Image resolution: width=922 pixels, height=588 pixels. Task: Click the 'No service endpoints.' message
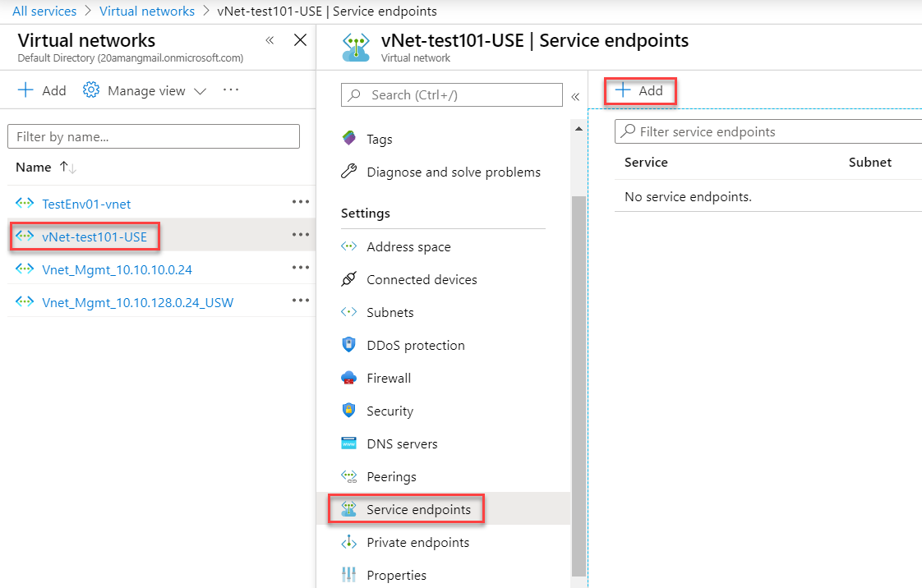point(688,197)
